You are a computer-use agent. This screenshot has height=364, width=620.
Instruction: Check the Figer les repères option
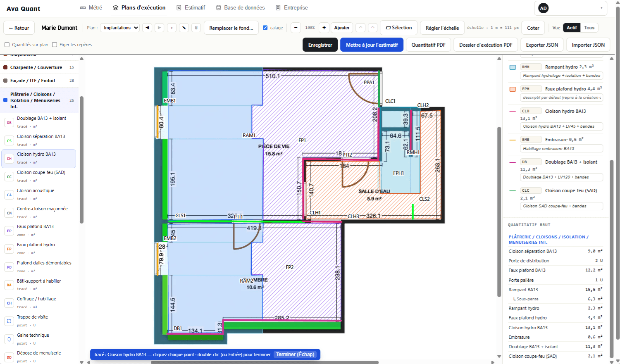tap(55, 45)
